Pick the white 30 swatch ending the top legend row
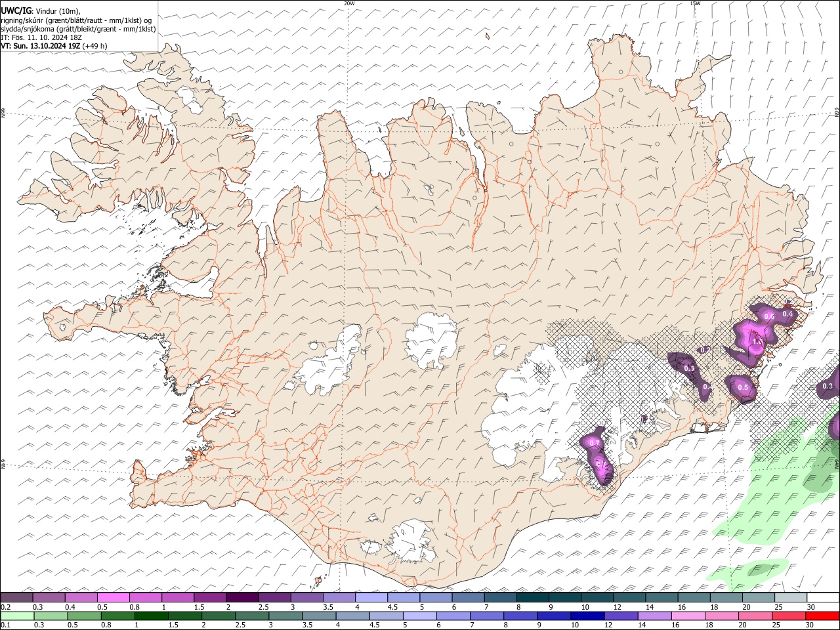Image resolution: width=840 pixels, height=630 pixels. click(823, 598)
